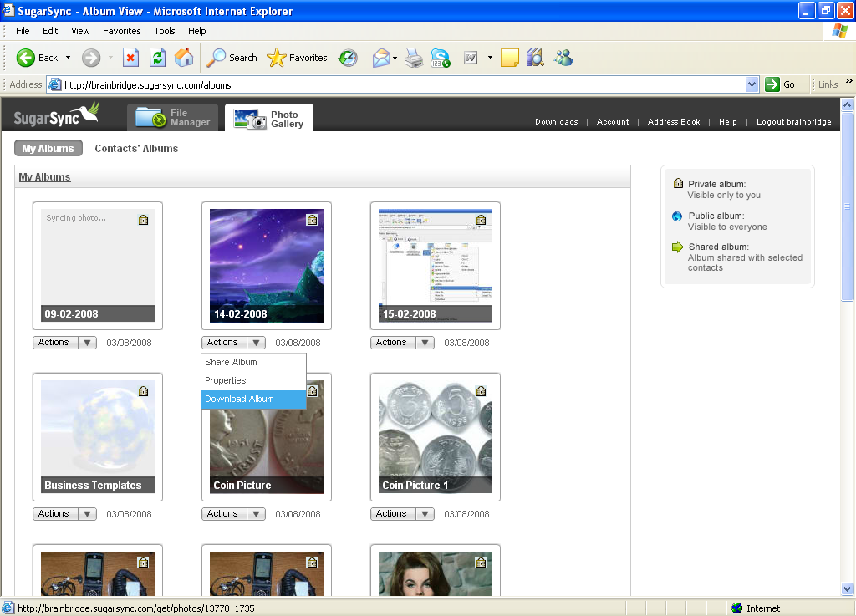Open the History clock icon
Screen dimensions: 856x616
(348, 58)
